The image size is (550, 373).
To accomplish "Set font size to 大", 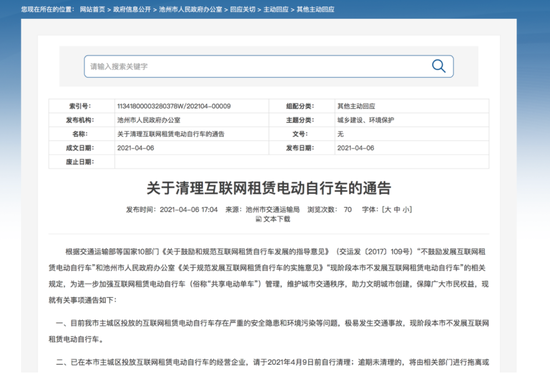I will [388, 209].
